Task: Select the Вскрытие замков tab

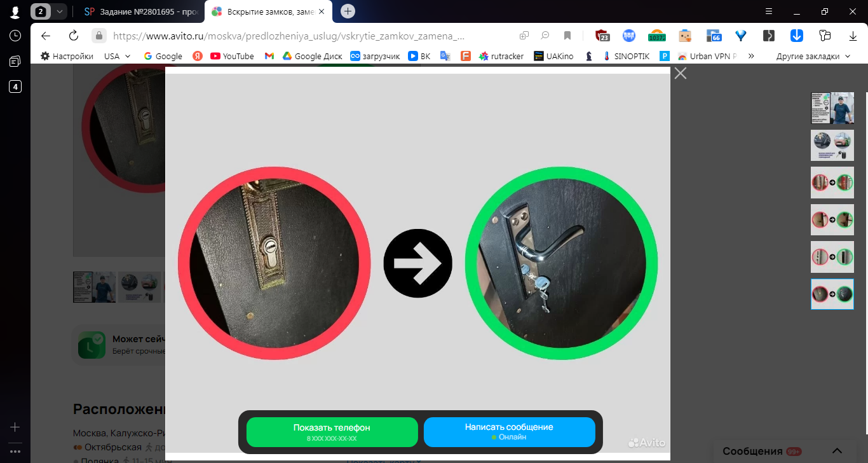Action: [269, 11]
